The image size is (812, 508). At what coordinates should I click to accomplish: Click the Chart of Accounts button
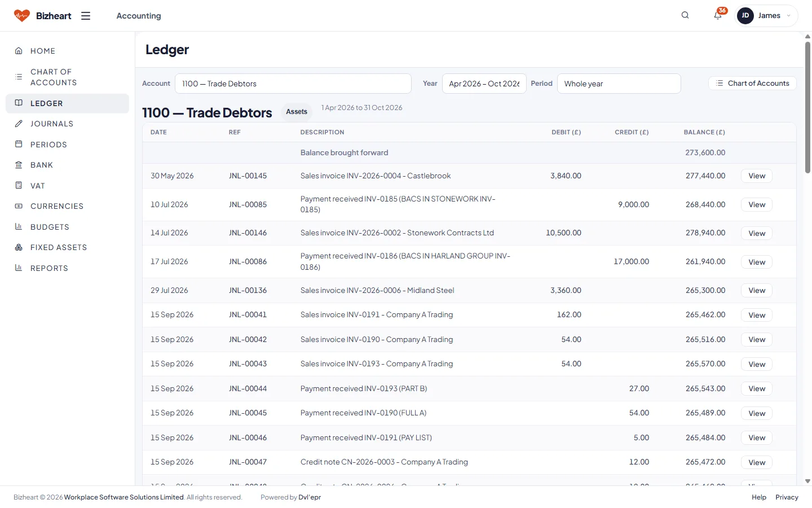(x=752, y=83)
